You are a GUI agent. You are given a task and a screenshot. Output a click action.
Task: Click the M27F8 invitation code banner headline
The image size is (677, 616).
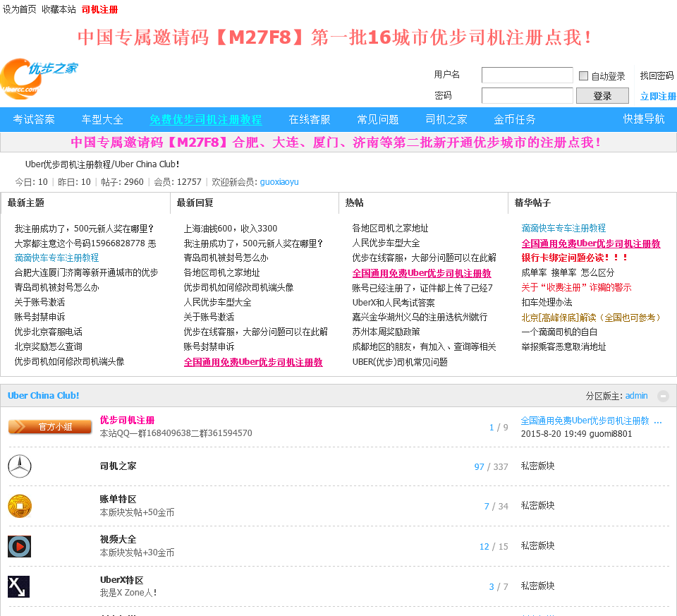334,37
